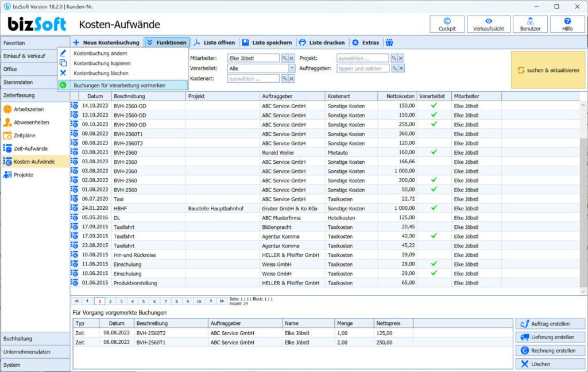
Task: Click row icon of 14.10.2023 booking
Action: (75, 106)
